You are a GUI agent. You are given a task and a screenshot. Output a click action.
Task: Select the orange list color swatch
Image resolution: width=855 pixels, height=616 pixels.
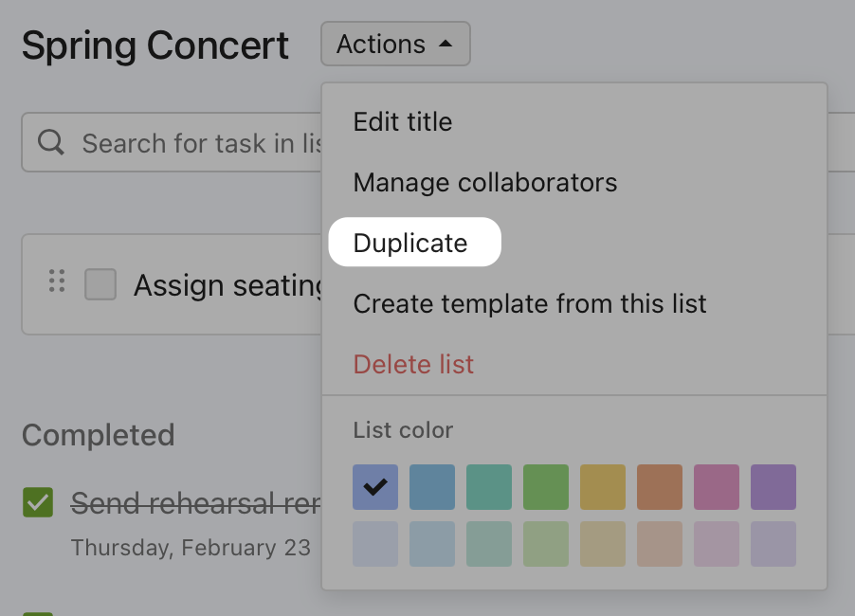(660, 487)
